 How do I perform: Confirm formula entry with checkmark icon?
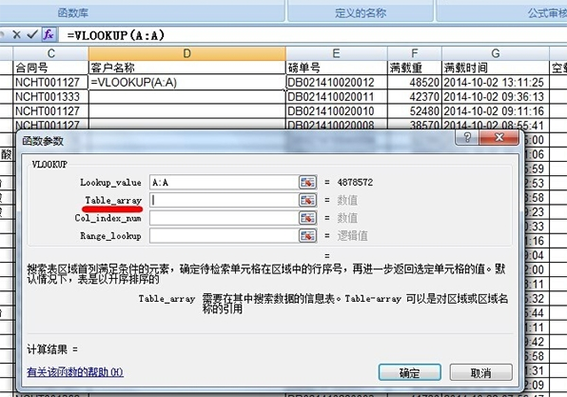pyautogui.click(x=33, y=35)
